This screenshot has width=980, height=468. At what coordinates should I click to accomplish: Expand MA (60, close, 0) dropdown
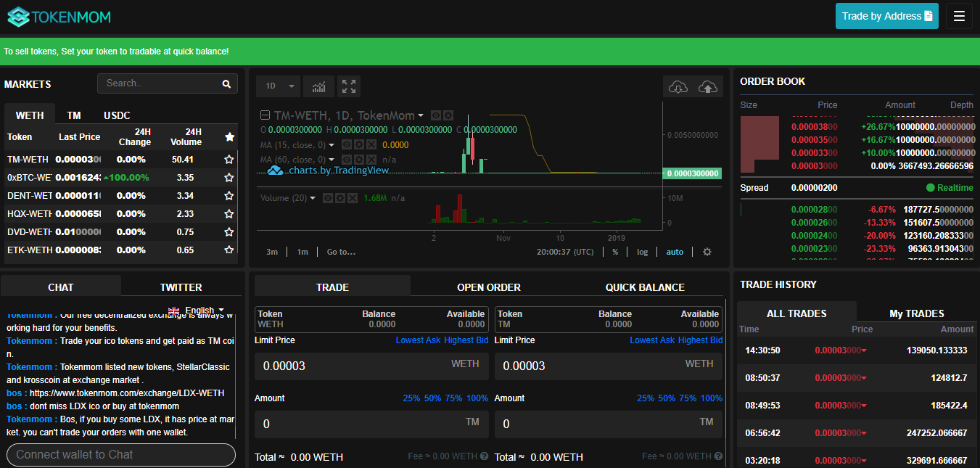[x=332, y=160]
